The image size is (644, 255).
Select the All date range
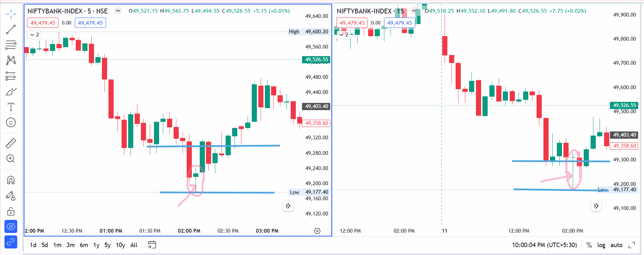pos(134,245)
